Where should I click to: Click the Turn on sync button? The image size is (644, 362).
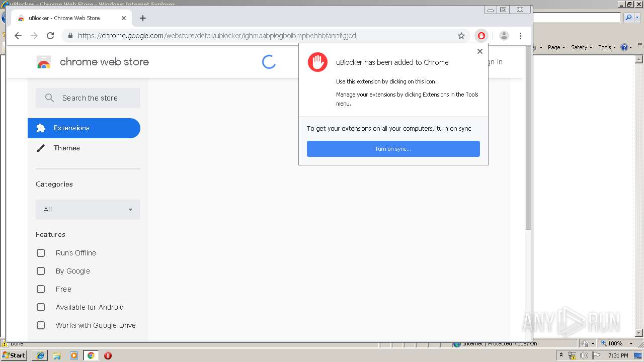393,149
